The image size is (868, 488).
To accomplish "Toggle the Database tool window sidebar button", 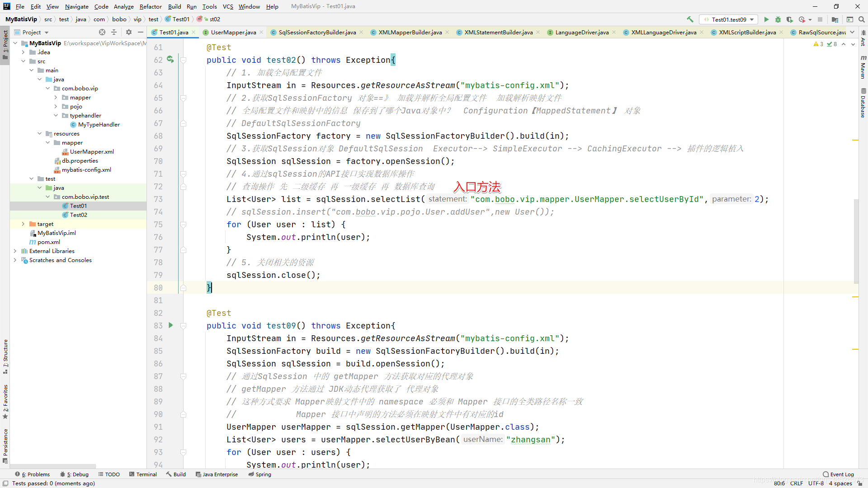I will (x=863, y=103).
